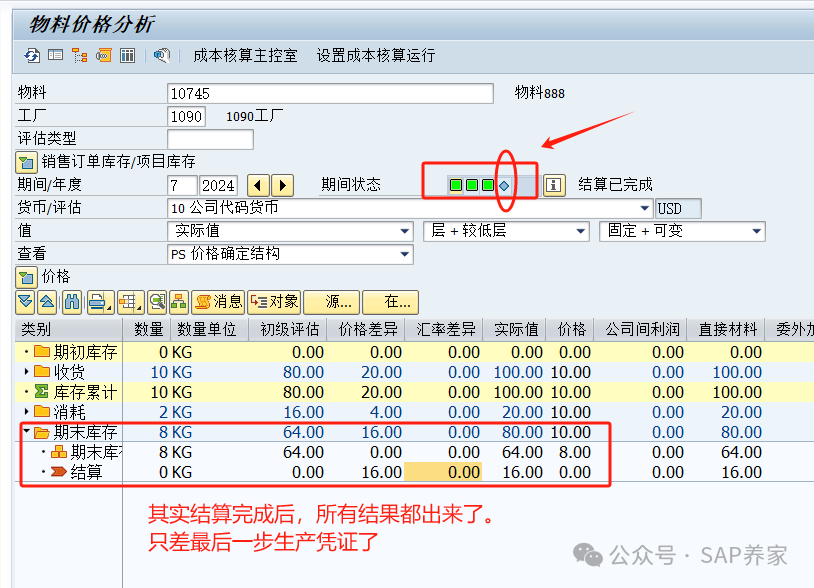
Task: Click the green hierarchy structure icon
Action: (x=179, y=302)
